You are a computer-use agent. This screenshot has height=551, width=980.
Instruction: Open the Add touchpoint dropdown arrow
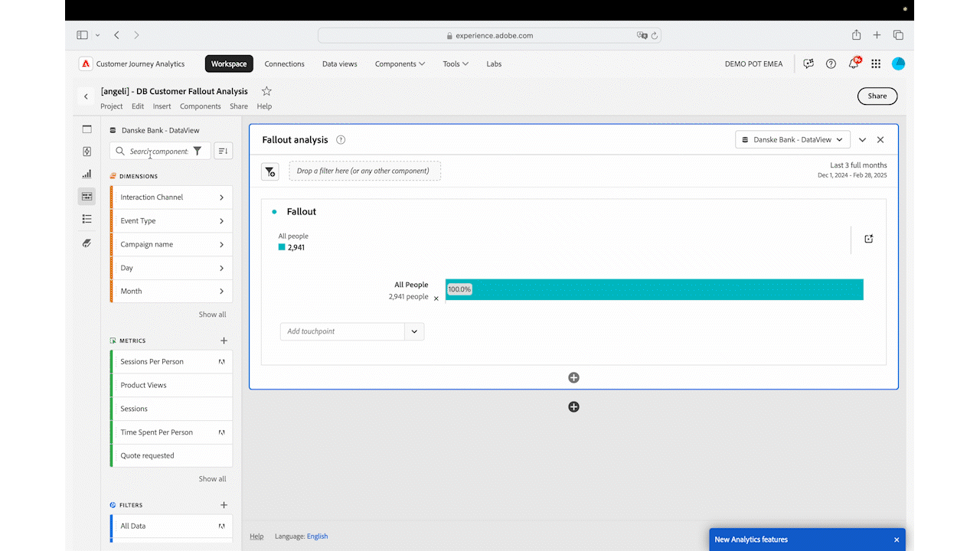[414, 331]
